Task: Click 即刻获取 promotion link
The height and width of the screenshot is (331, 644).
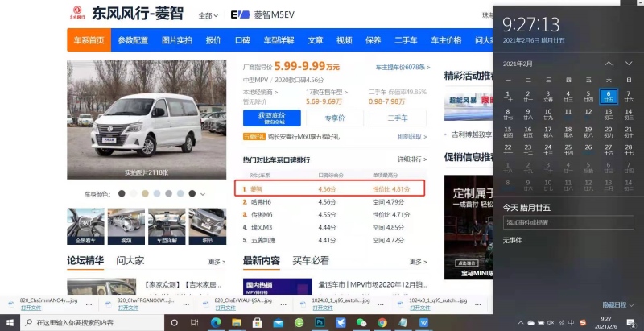Action: (x=412, y=137)
